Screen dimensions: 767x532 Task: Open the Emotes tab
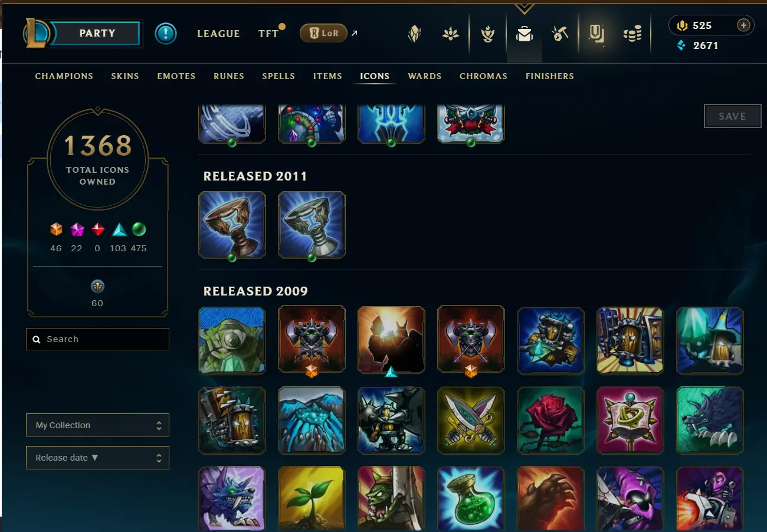coord(176,76)
